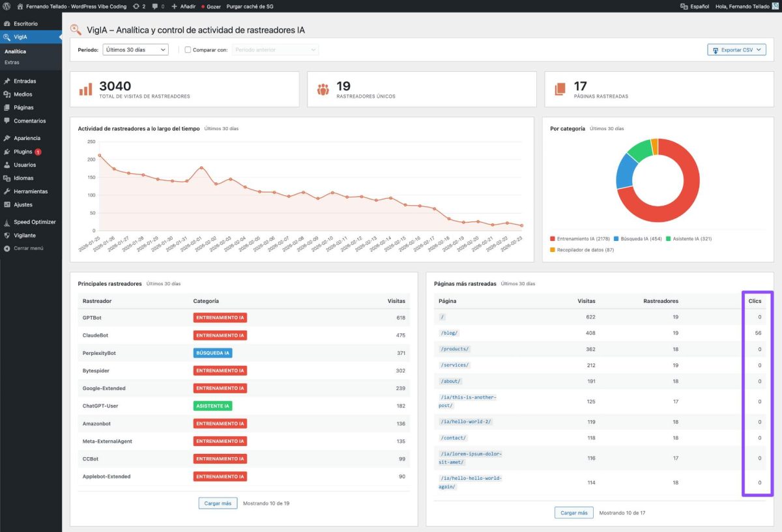Load more pages via Cargar más under Mostrando 10 de 17
Viewport: 782px width, 532px height.
pyautogui.click(x=574, y=512)
